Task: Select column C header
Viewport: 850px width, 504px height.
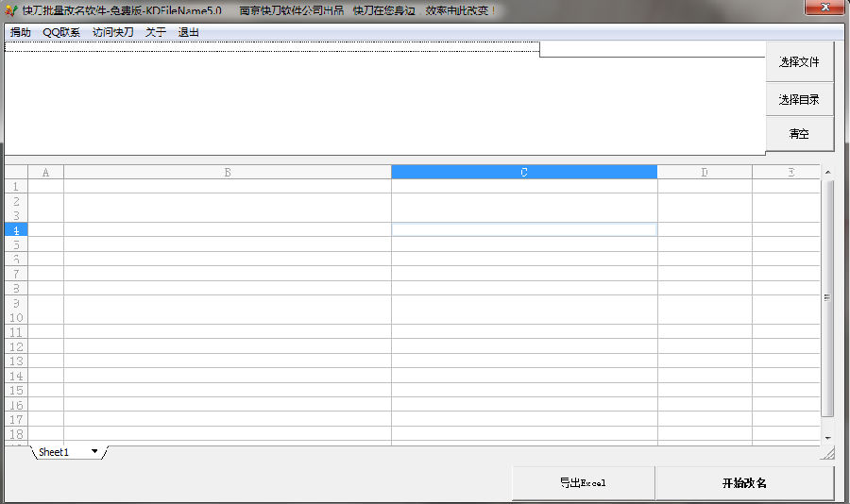Action: click(x=524, y=173)
